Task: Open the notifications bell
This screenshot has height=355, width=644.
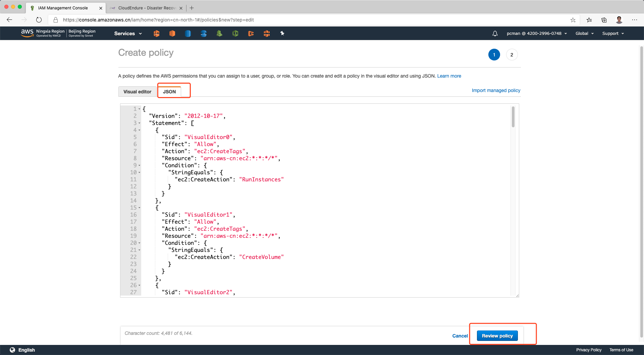Action: click(x=495, y=34)
